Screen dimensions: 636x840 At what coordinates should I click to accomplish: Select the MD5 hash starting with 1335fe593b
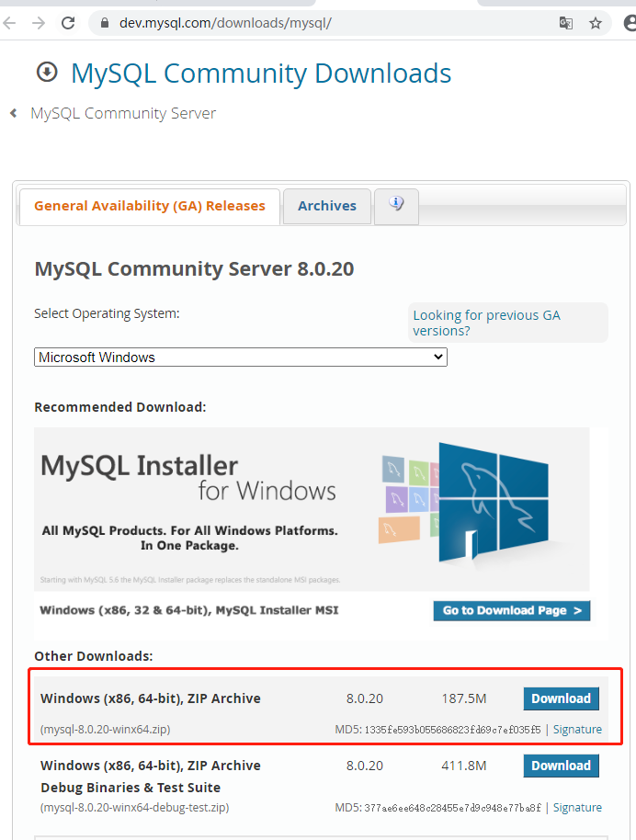453,730
